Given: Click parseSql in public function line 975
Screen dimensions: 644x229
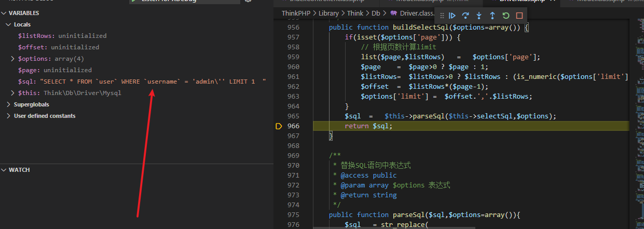Looking at the screenshot, I should click(409, 215).
